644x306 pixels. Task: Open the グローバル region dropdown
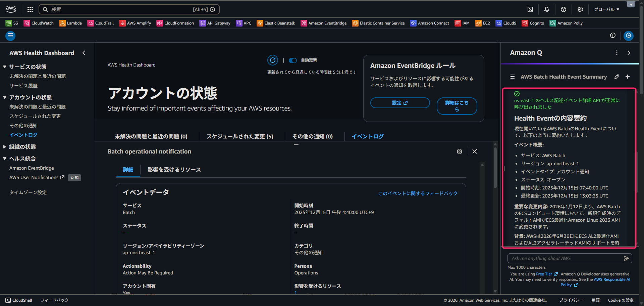pyautogui.click(x=607, y=9)
